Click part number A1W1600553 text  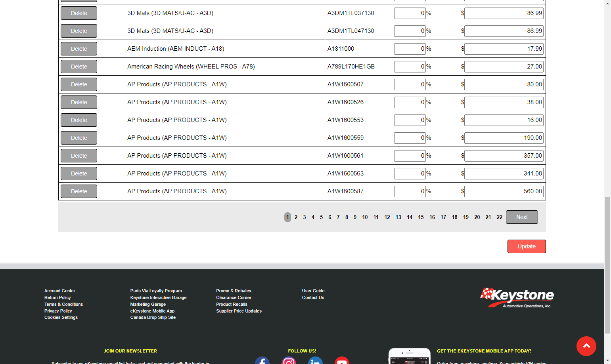[345, 120]
